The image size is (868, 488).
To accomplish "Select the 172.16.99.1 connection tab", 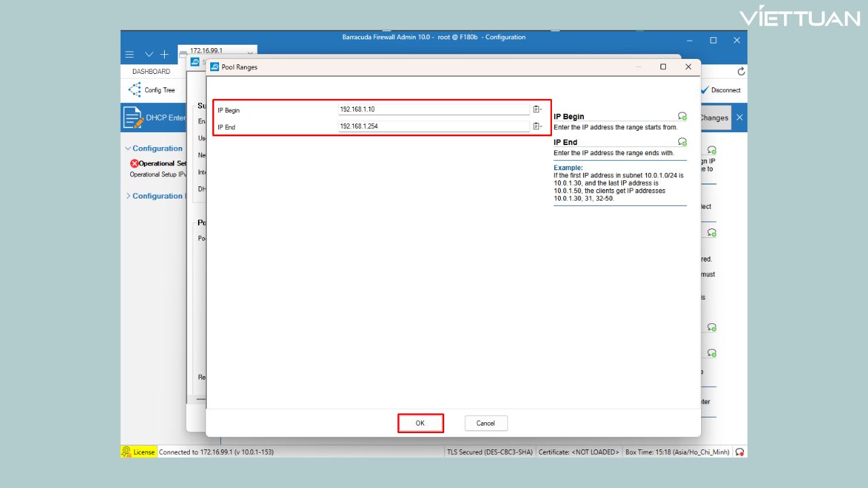I will click(206, 51).
